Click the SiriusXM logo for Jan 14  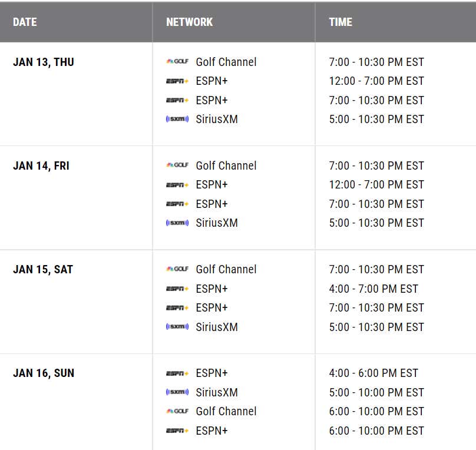tap(177, 223)
